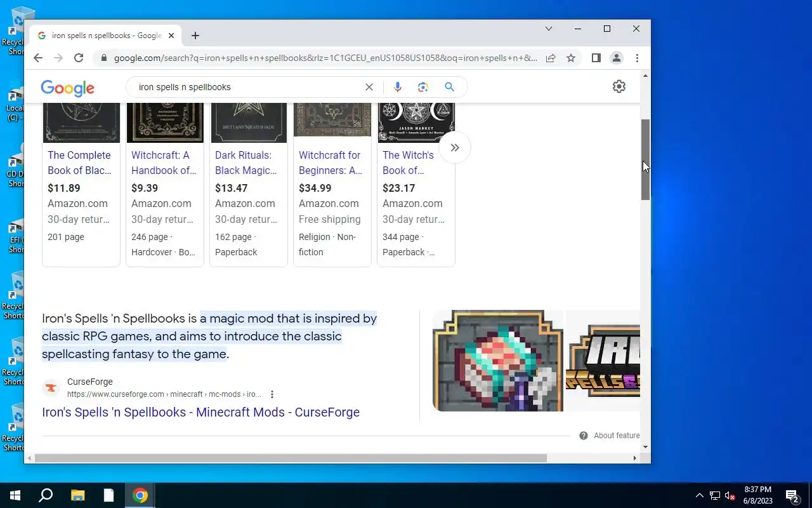
Task: Click into the Google search box
Action: click(x=247, y=87)
